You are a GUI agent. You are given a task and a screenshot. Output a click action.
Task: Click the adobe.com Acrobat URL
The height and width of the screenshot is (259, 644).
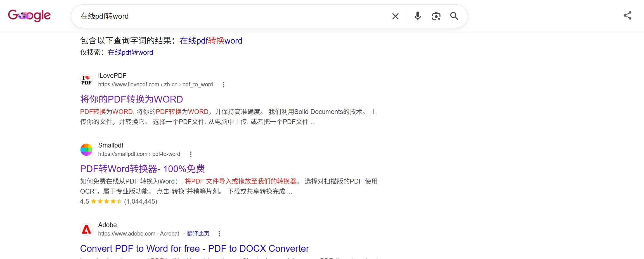click(x=139, y=234)
